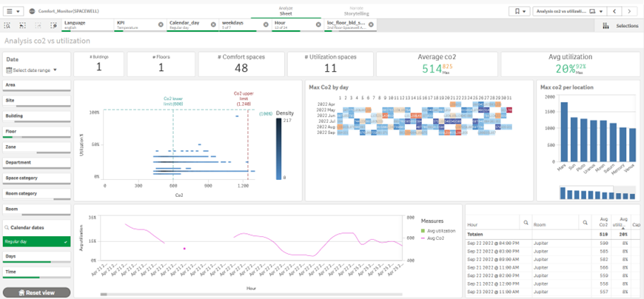Click the Average co2 514 KPI
Screen dimensions: 644x299
(437, 64)
